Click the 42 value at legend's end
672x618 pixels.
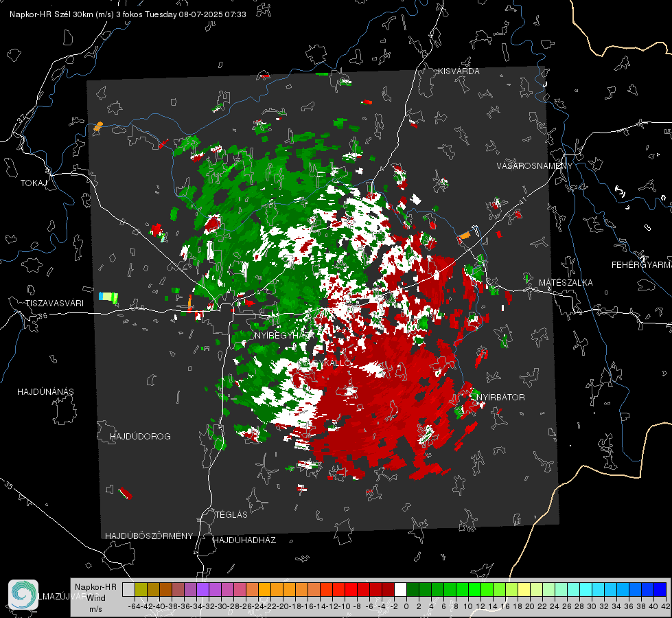(x=666, y=606)
